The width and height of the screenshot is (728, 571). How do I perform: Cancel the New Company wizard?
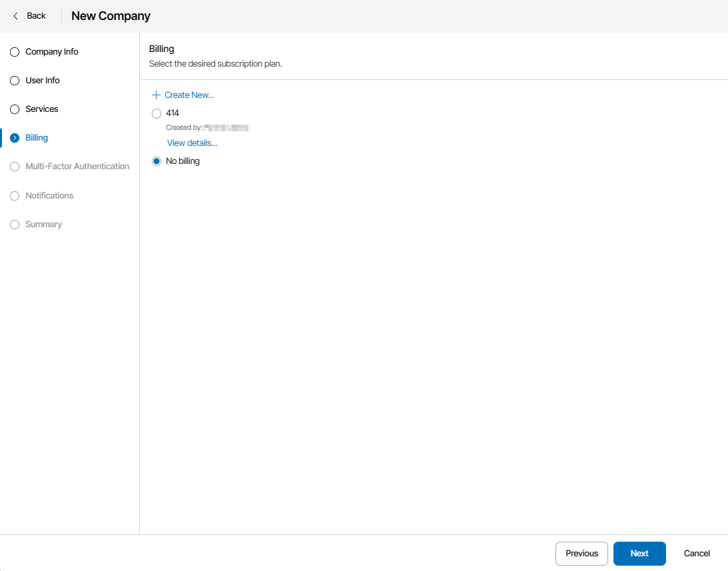[697, 554]
